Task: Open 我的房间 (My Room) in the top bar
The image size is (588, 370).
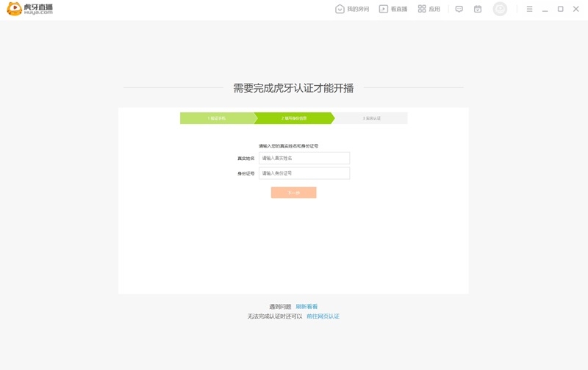Action: click(352, 9)
